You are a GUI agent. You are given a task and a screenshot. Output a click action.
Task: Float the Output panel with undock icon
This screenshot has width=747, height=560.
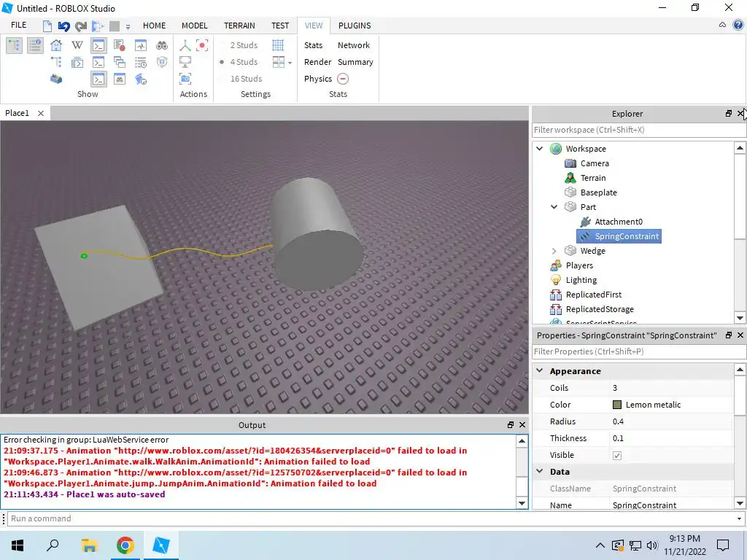510,425
